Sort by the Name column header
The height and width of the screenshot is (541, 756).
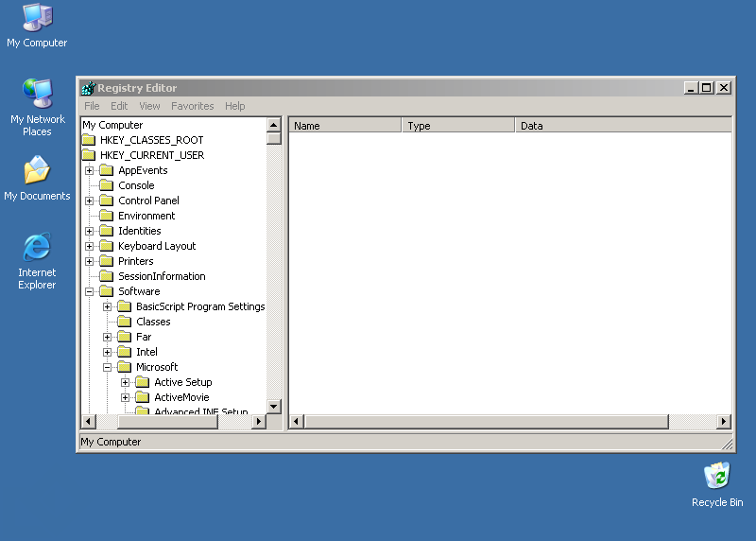[x=345, y=126]
